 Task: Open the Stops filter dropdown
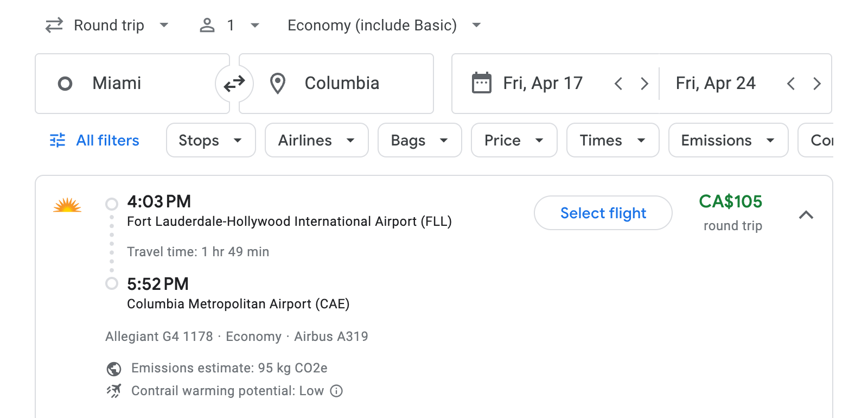(x=210, y=140)
